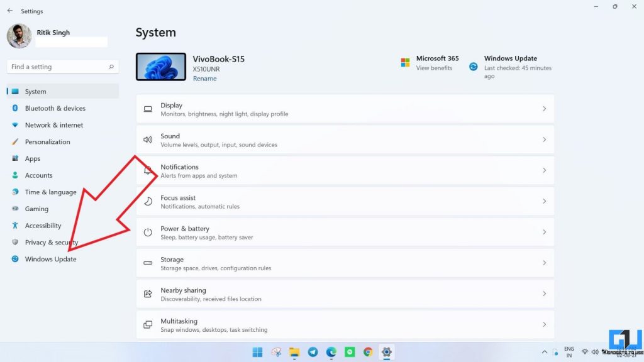This screenshot has height=362, width=644.
Task: Expand the Sound settings row
Action: (x=346, y=139)
